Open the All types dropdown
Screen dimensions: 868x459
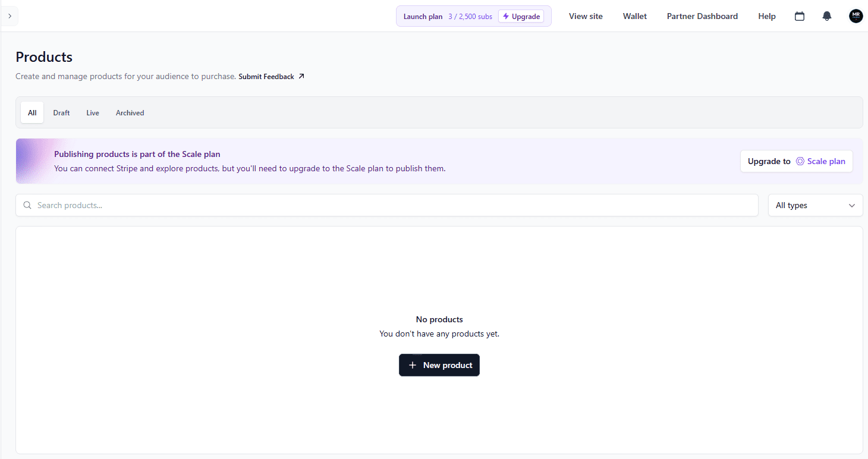click(x=815, y=205)
